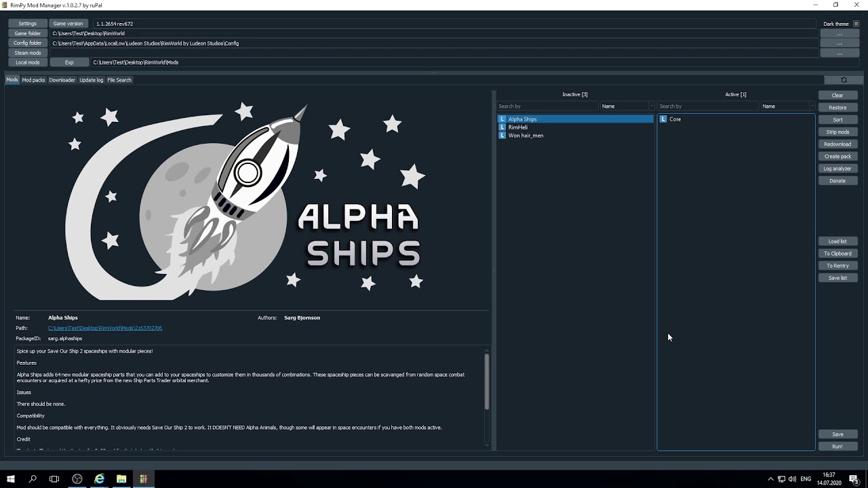This screenshot has width=868, height=488.
Task: Click the Game version button
Action: pos(68,24)
